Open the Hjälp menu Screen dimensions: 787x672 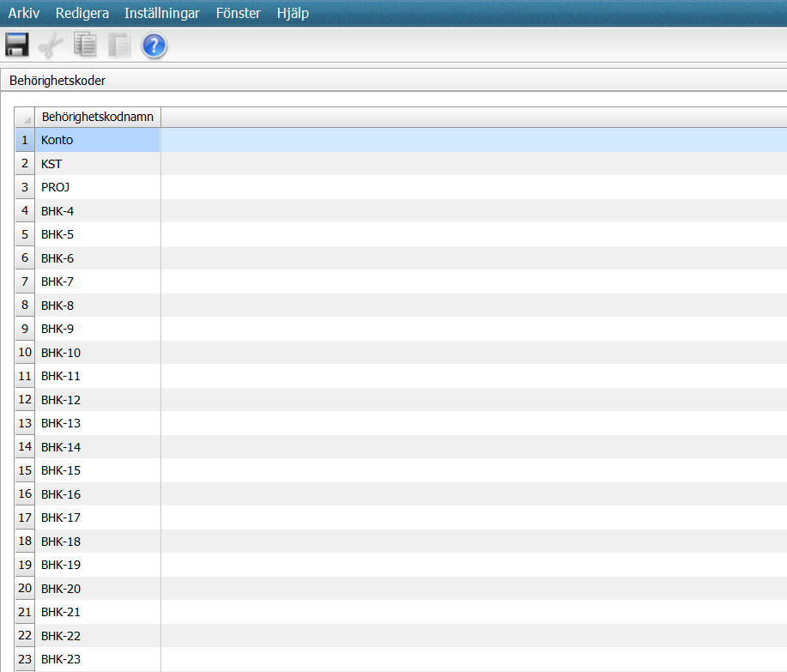click(294, 13)
